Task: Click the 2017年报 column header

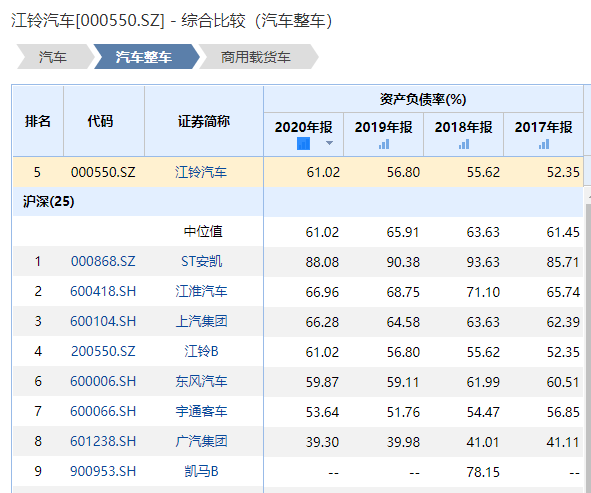Action: point(544,127)
